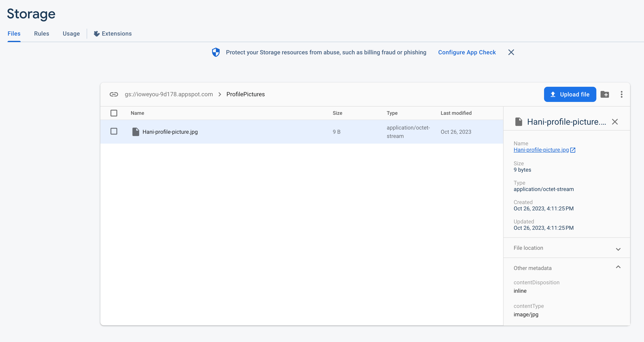Click the Configure App Check link

tap(467, 52)
